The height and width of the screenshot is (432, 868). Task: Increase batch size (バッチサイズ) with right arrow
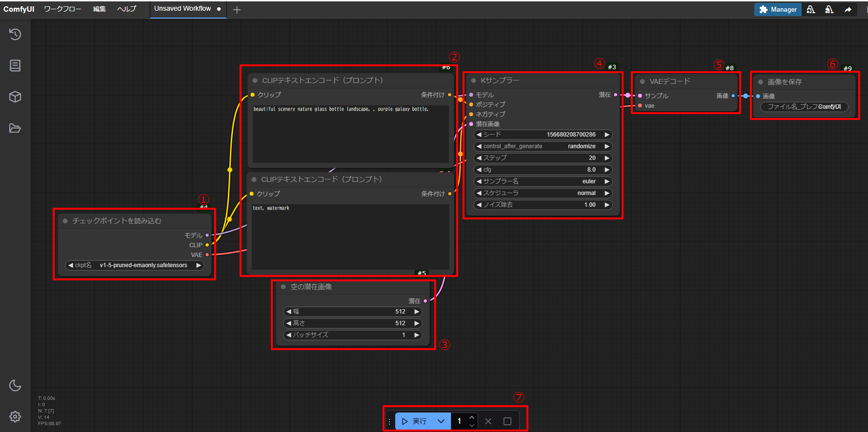coord(417,335)
